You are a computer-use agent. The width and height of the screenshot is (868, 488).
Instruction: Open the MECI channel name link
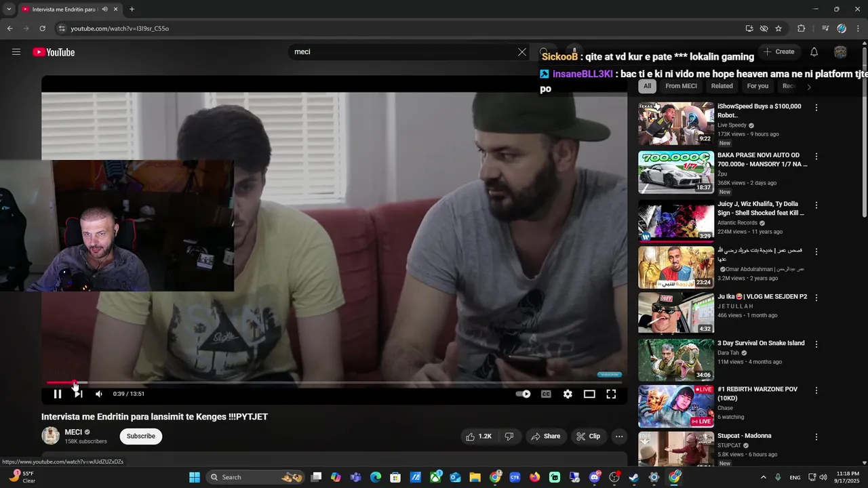(x=73, y=432)
